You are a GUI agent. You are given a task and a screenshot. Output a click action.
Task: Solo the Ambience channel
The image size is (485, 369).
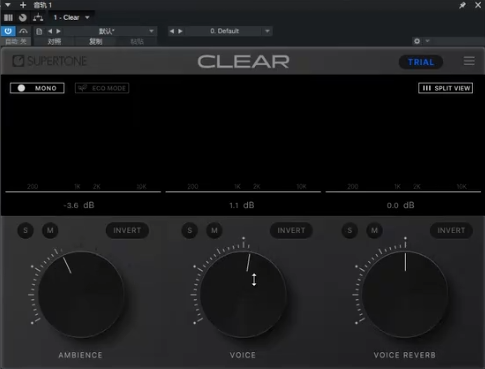click(25, 230)
